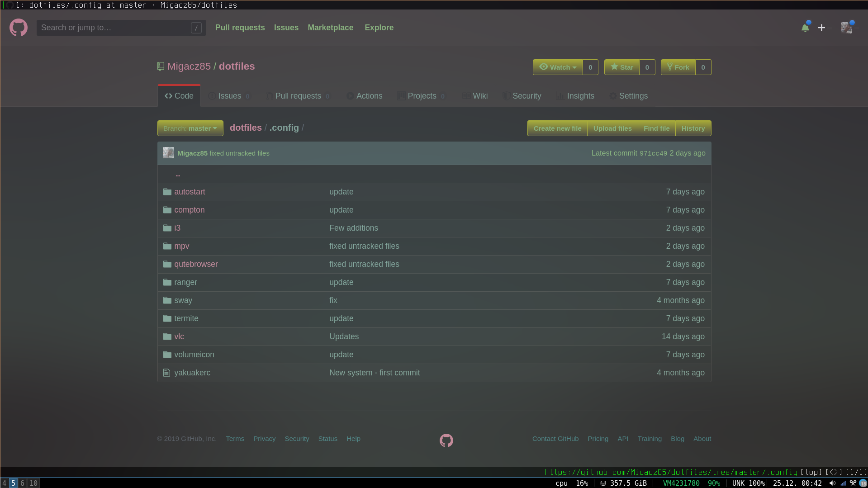Open 'New system - first commit' message

coord(375,373)
